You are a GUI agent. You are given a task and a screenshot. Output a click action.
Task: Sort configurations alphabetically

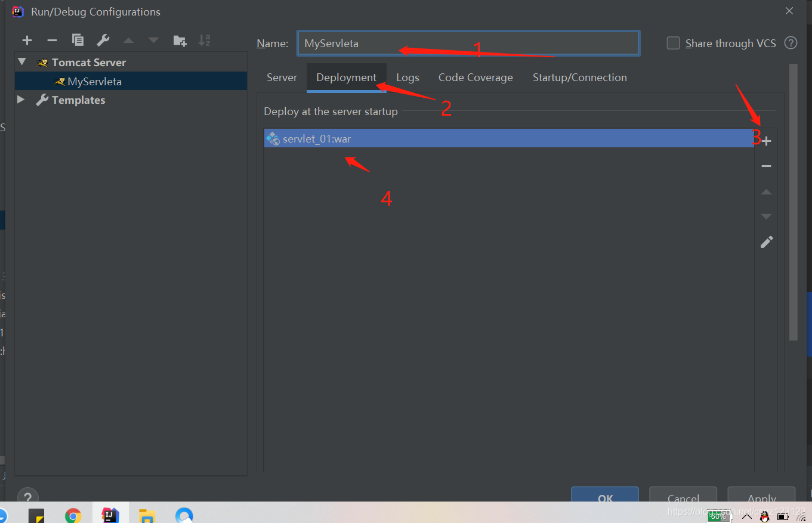[205, 41]
